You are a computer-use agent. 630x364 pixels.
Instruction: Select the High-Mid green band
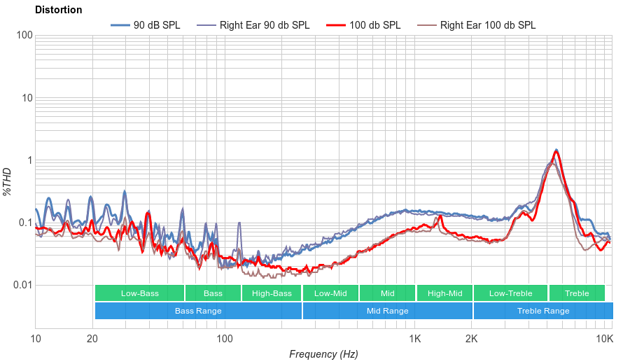(444, 293)
